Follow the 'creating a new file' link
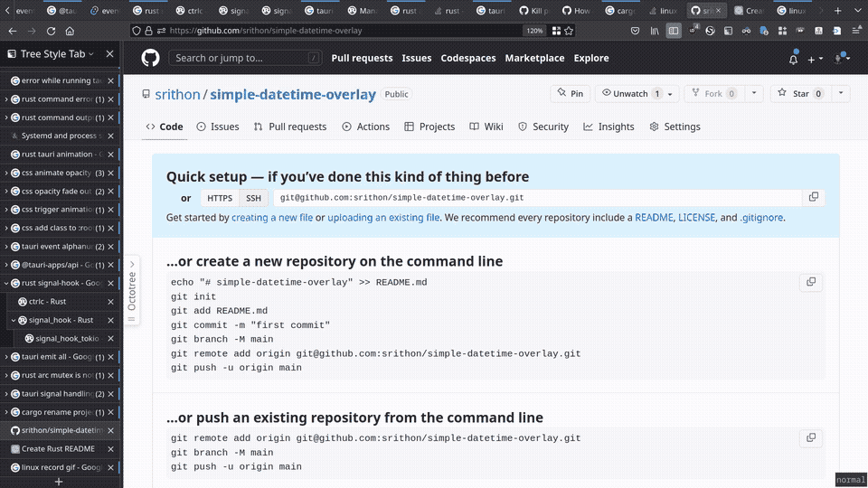The height and width of the screenshot is (488, 868). (x=272, y=218)
